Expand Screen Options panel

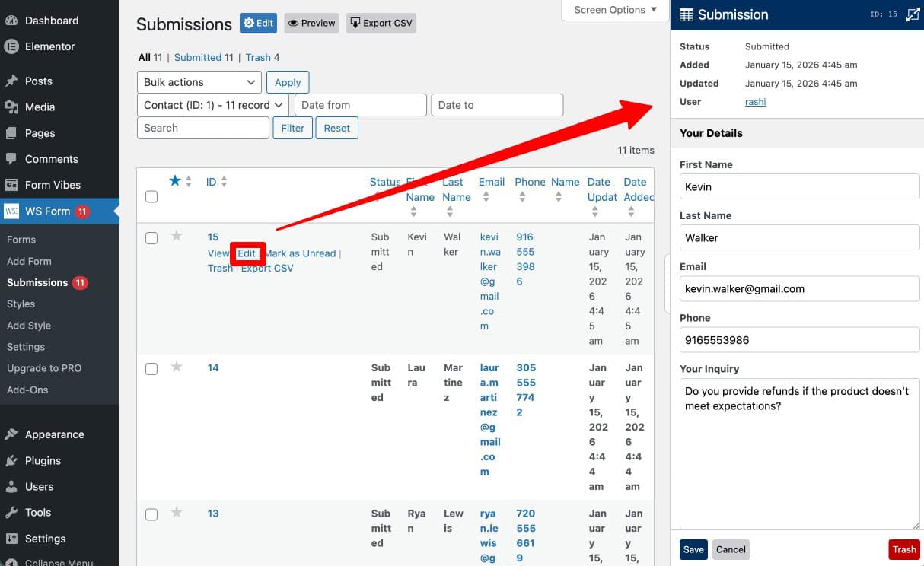[x=616, y=10]
